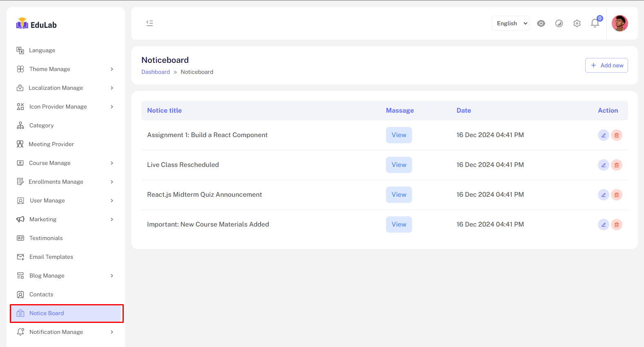This screenshot has width=644, height=347.
Task: Collapse sidebar using the menu icon
Action: 149,23
